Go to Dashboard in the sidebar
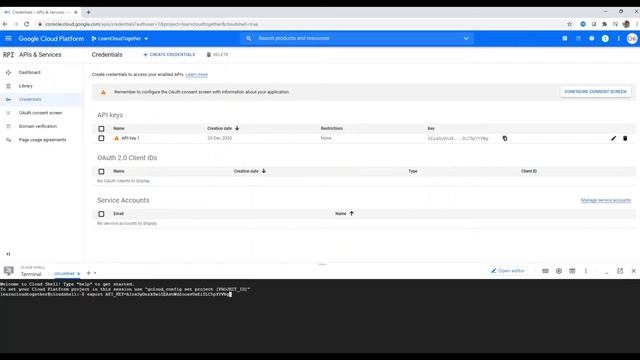This screenshot has width=640, height=360. 29,73
